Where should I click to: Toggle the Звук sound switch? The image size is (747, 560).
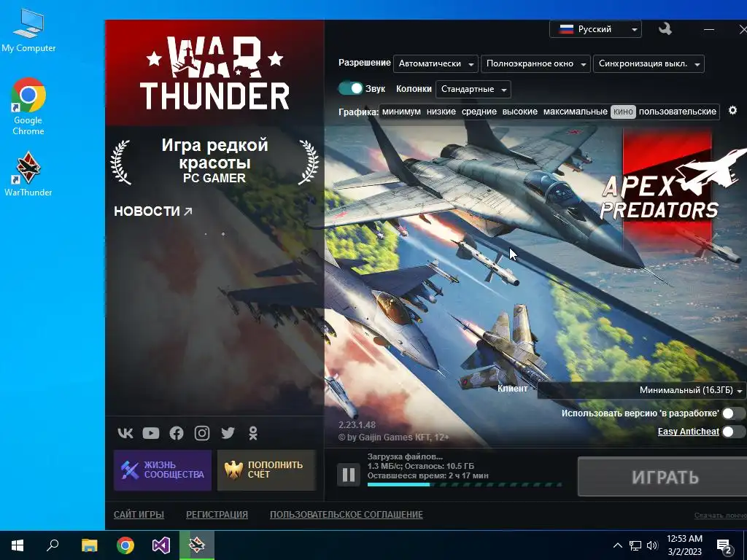[x=350, y=88]
